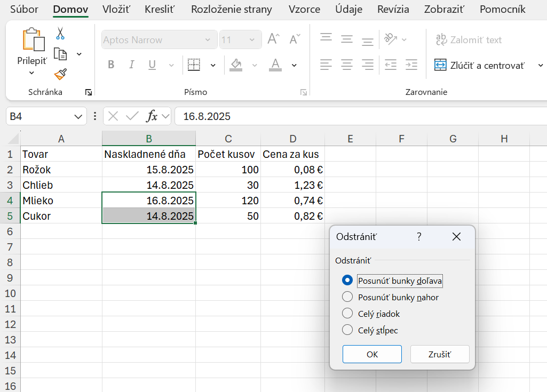Toggle underline formatting
Image resolution: width=547 pixels, height=392 pixels.
point(152,65)
